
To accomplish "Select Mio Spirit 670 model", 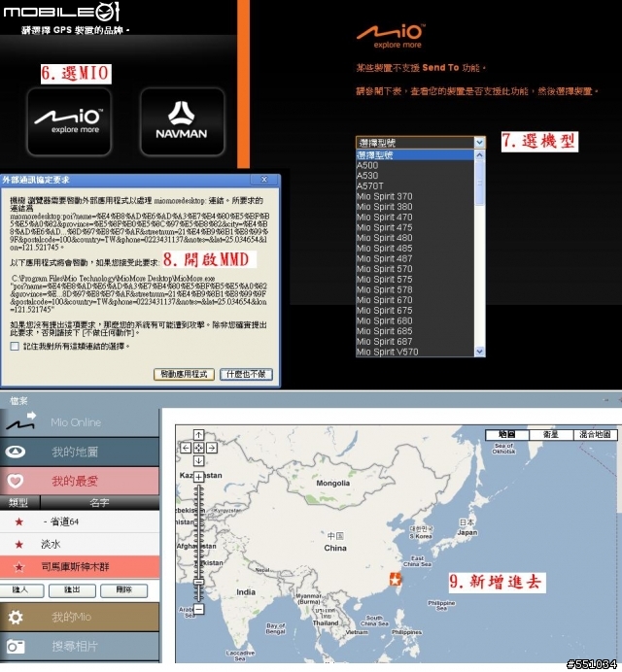I will tap(415, 300).
